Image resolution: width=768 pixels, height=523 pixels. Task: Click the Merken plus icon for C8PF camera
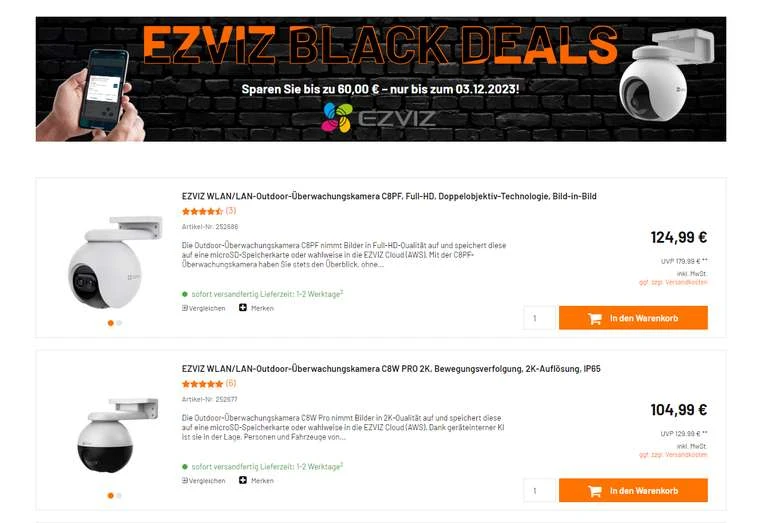[242, 308]
